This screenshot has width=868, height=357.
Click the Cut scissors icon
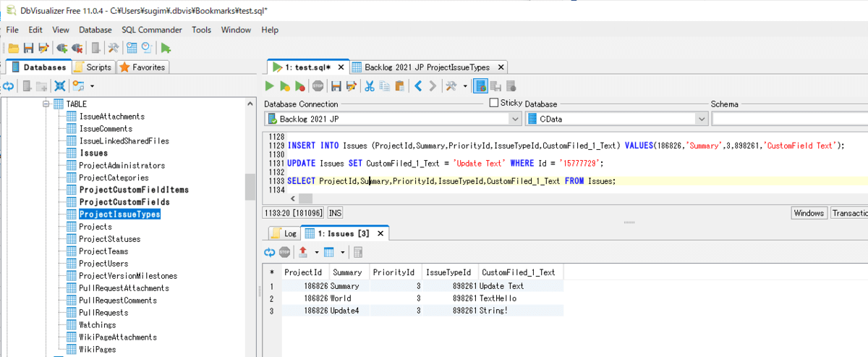tap(369, 86)
